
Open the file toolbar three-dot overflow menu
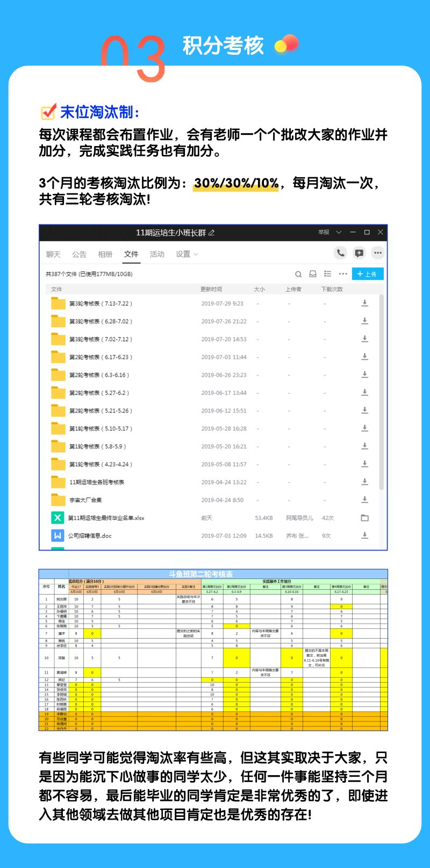click(343, 274)
